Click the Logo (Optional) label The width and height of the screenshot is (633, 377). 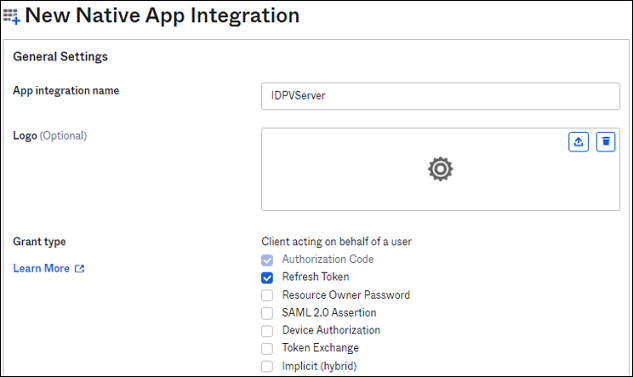[x=50, y=136]
